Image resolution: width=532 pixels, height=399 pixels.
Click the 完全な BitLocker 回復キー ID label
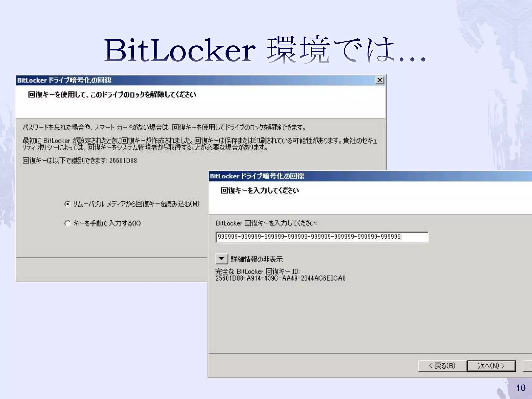pos(257,271)
